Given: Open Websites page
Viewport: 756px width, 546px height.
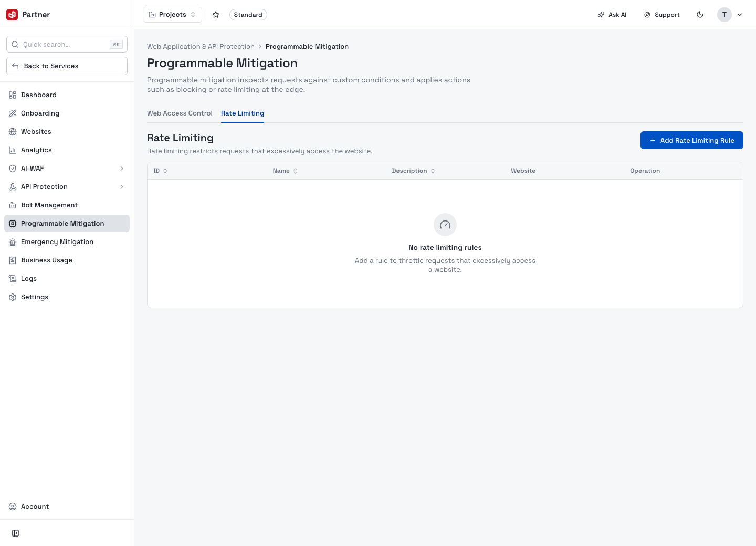Looking at the screenshot, I should tap(67, 132).
